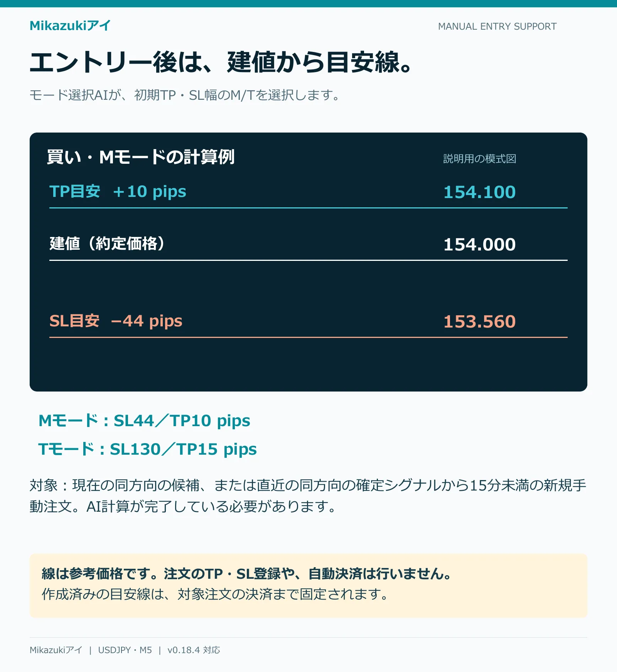This screenshot has width=617, height=672.
Task: Select the SL目安 −44 pips label
Action: click(x=116, y=321)
